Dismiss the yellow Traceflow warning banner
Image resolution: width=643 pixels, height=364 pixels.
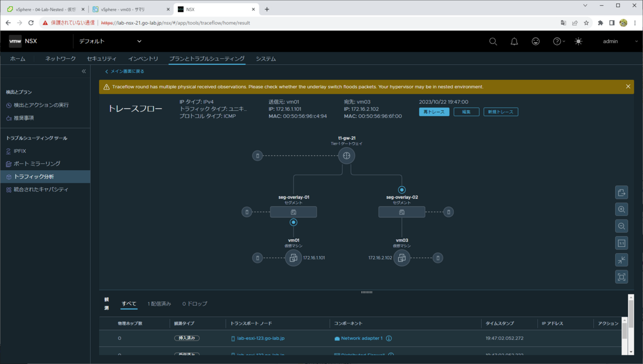tap(628, 86)
